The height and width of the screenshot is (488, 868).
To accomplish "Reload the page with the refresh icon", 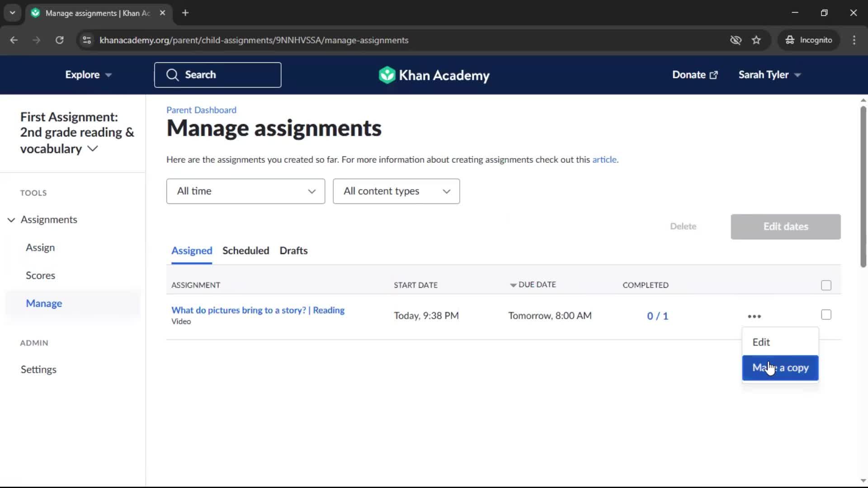I will coord(59,40).
